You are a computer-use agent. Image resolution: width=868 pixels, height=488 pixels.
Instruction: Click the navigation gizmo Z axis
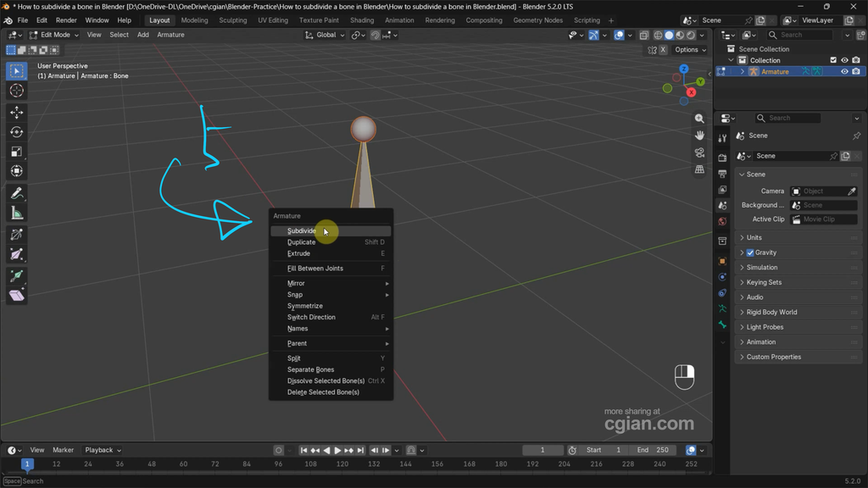pos(684,69)
